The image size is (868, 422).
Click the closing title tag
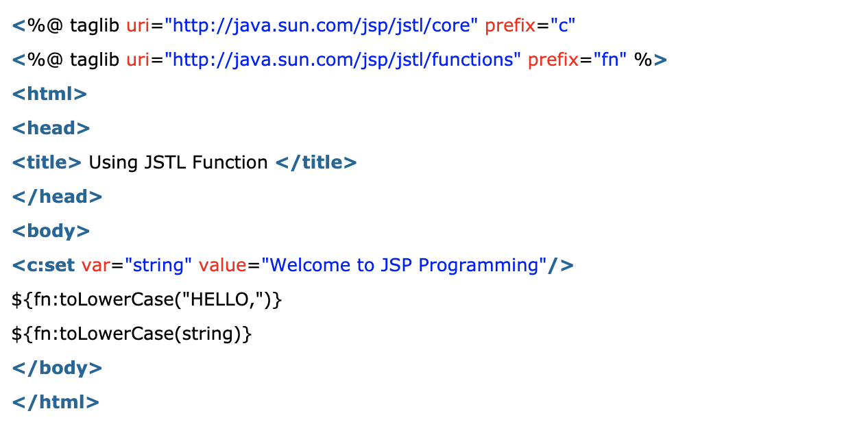pos(316,162)
